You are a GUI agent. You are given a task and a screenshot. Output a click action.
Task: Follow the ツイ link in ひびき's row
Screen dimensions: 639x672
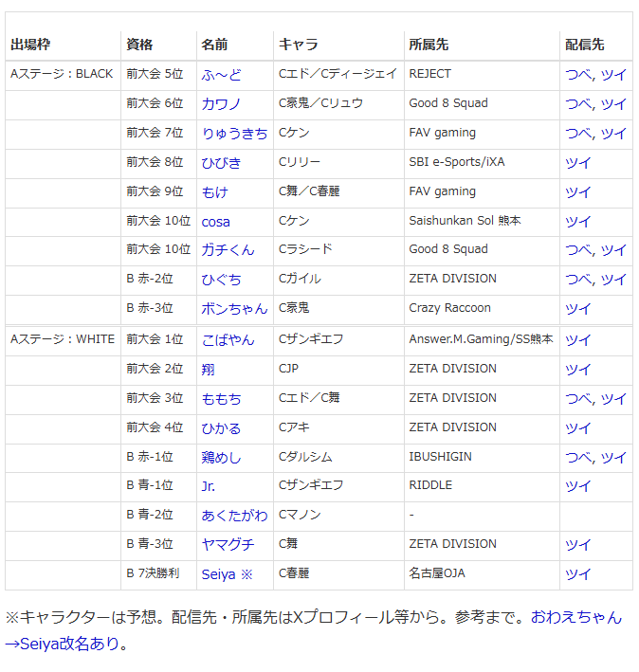(x=577, y=163)
